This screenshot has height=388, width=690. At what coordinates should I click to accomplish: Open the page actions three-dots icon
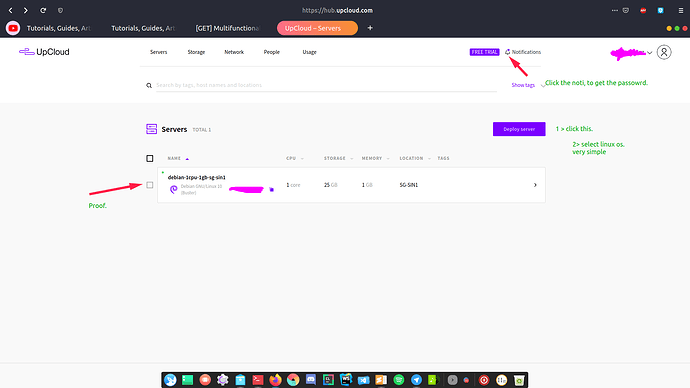point(614,10)
